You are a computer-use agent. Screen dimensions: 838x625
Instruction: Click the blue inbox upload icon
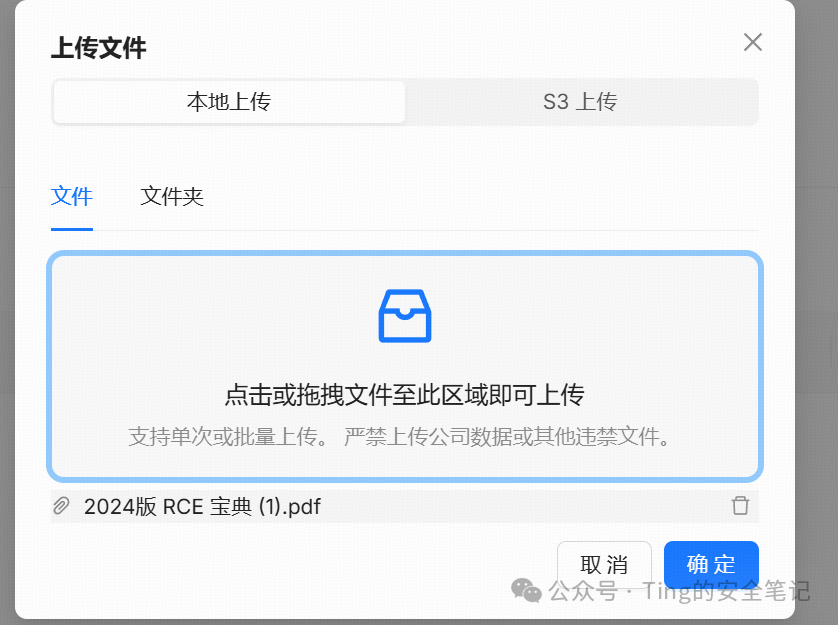coord(405,315)
